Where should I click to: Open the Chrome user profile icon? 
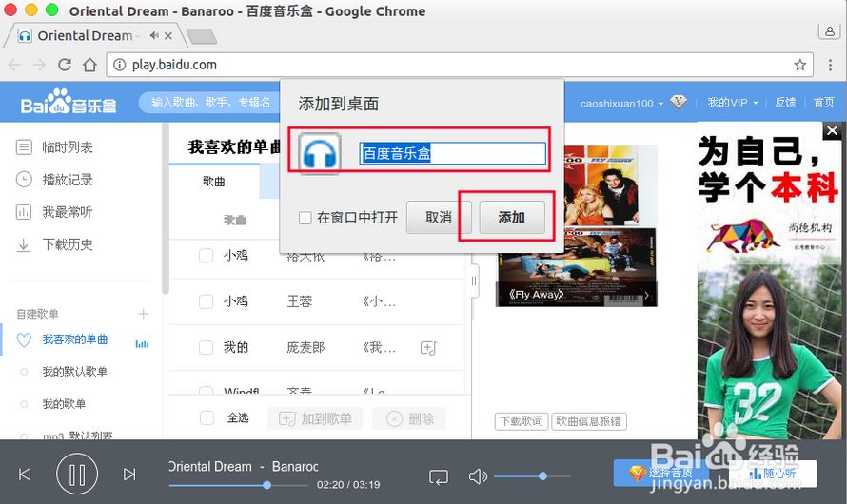829,31
